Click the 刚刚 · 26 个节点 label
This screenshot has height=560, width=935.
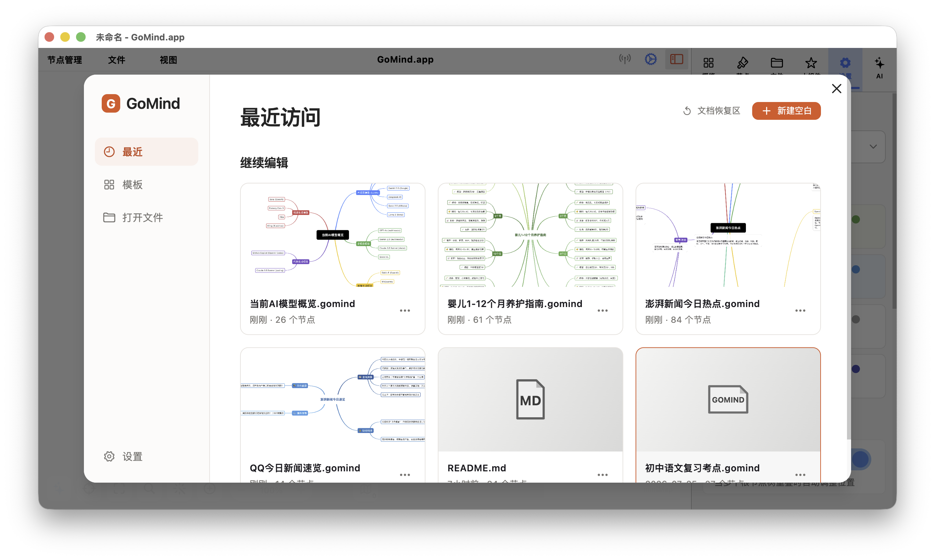tap(282, 320)
